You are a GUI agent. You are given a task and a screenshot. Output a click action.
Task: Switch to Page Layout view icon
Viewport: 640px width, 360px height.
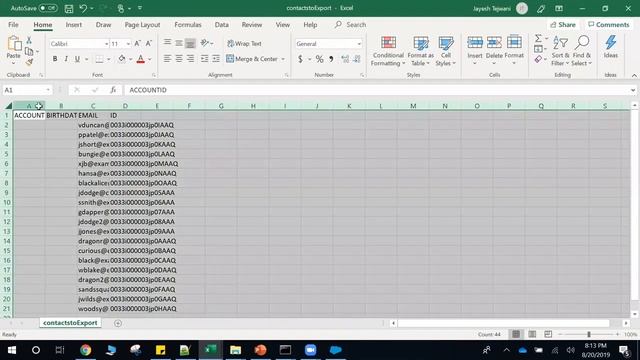(x=532, y=334)
